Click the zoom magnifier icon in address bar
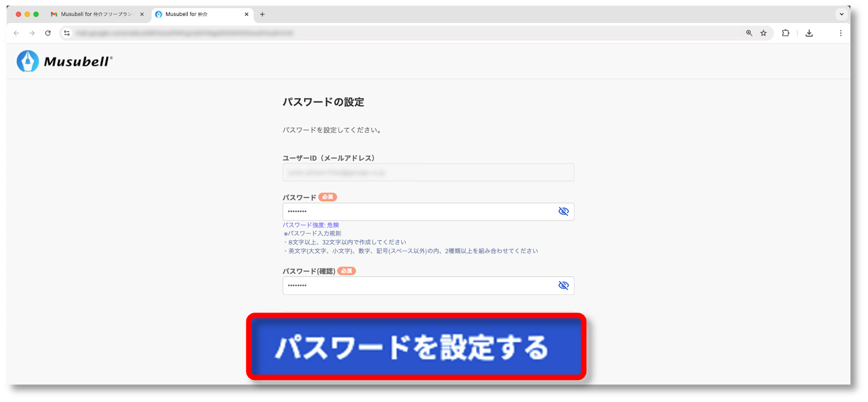The height and width of the screenshot is (402, 868). (x=749, y=33)
